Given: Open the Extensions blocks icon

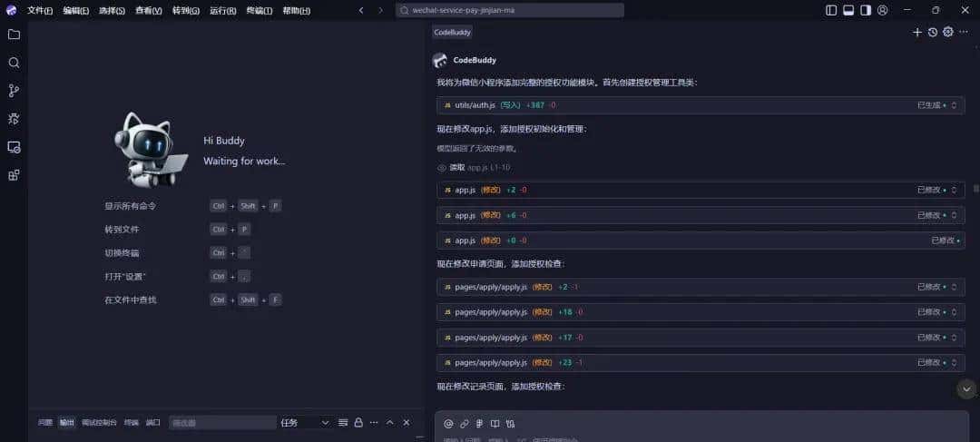Looking at the screenshot, I should click(14, 175).
